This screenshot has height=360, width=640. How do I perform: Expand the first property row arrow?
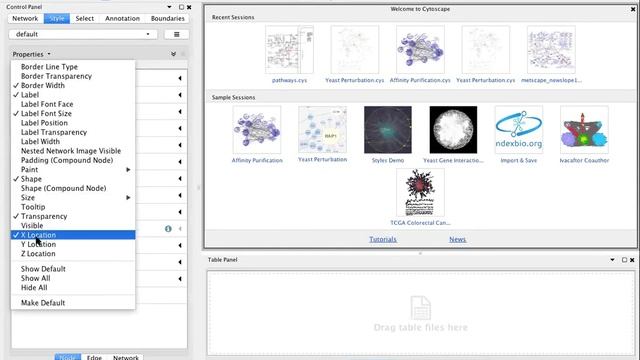pyautogui.click(x=180, y=78)
